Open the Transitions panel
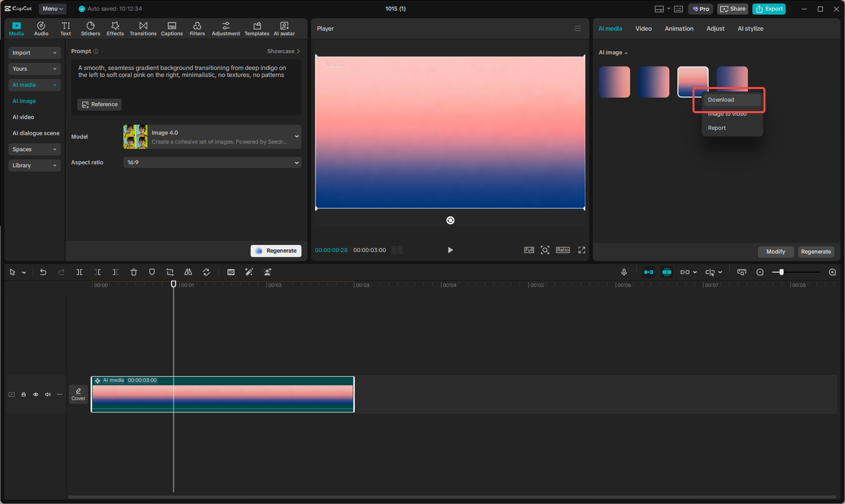The height and width of the screenshot is (504, 845). point(143,29)
